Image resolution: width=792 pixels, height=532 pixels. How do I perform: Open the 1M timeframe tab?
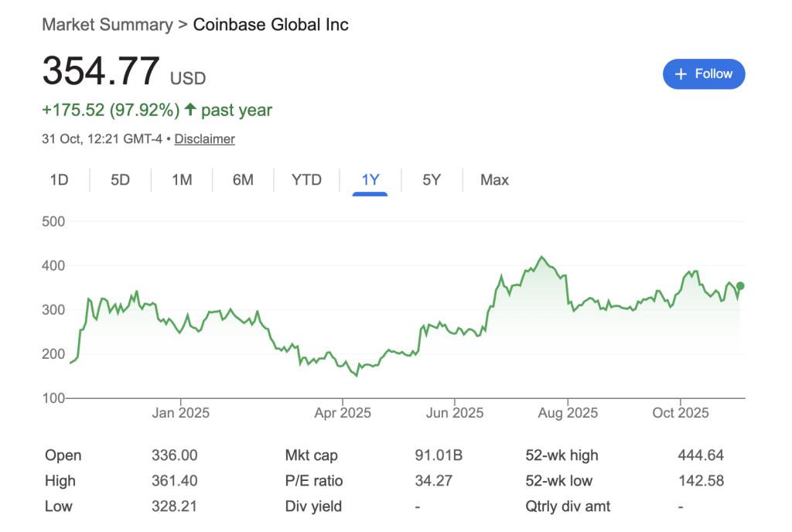182,179
